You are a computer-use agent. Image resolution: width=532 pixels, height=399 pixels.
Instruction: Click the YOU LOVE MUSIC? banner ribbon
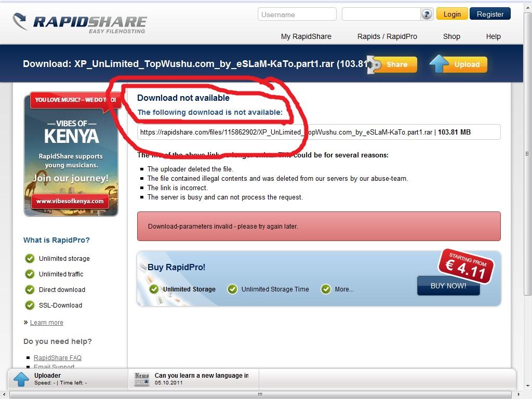click(75, 100)
